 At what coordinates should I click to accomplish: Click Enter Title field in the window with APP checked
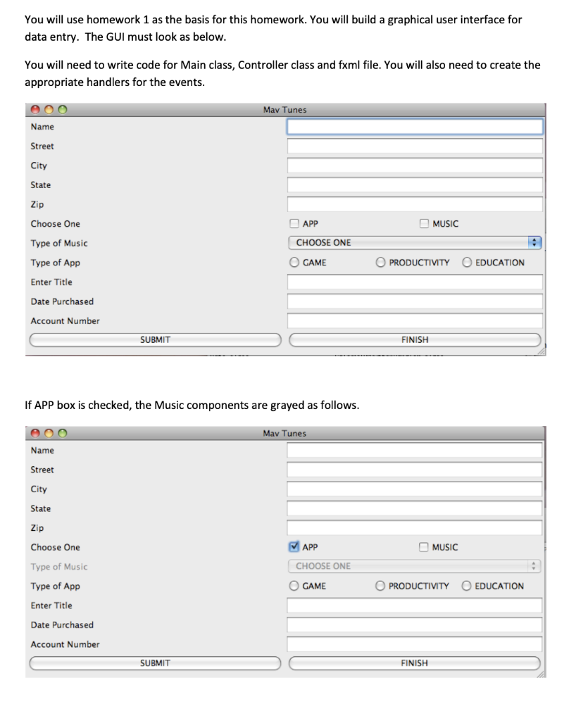(x=414, y=605)
